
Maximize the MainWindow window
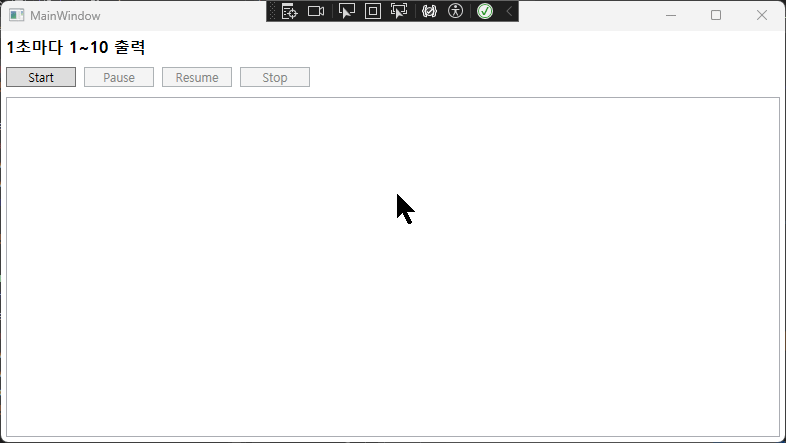[716, 16]
